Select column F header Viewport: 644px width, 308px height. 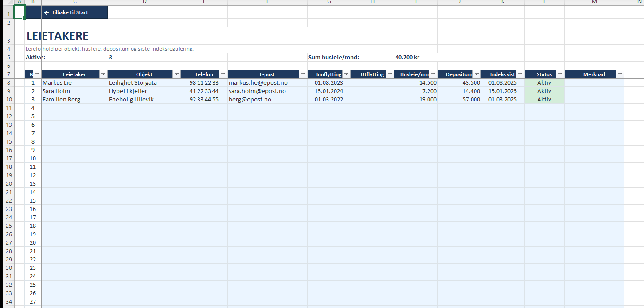click(267, 2)
